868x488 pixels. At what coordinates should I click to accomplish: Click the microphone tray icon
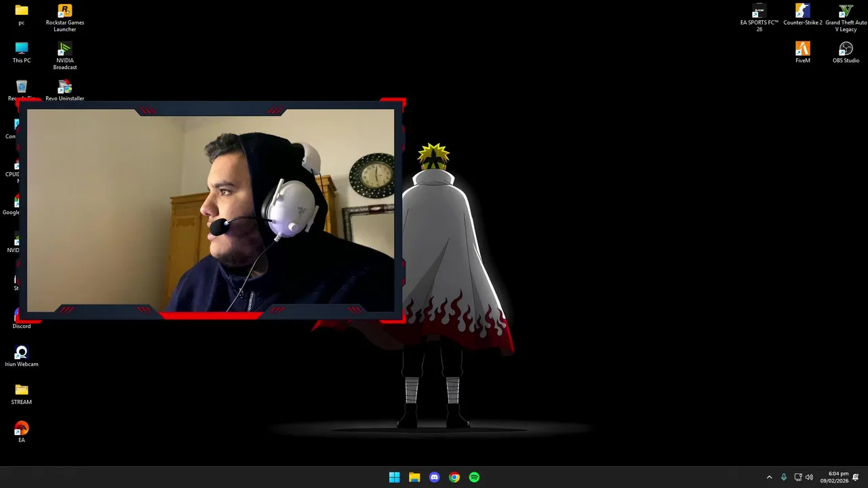(x=784, y=477)
